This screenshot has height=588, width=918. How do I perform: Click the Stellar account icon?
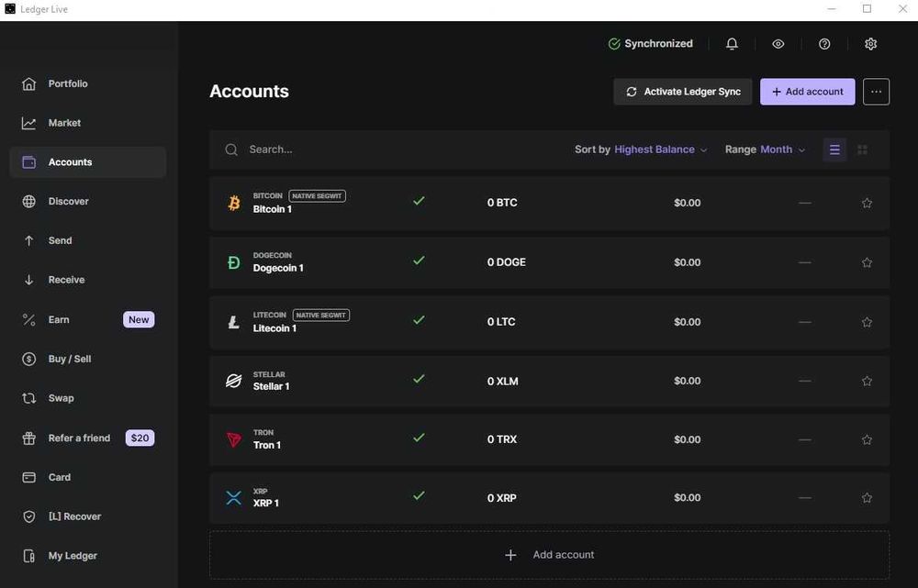coord(234,381)
